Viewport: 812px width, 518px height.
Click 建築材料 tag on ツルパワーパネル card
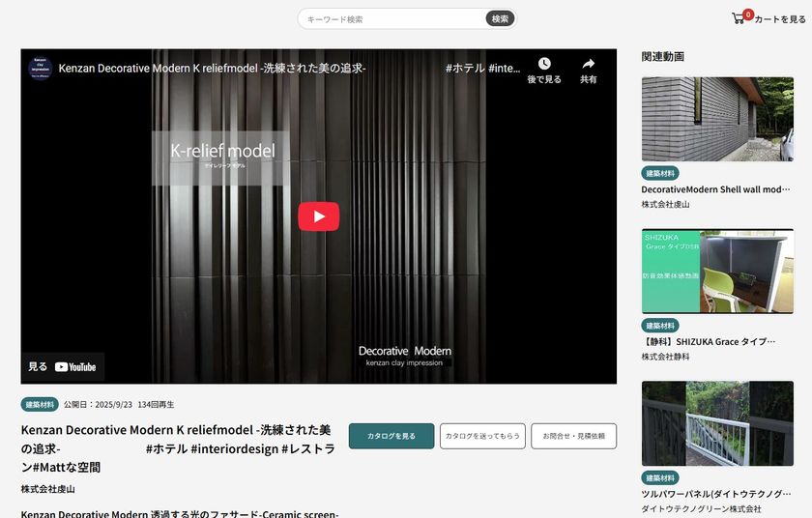click(660, 477)
